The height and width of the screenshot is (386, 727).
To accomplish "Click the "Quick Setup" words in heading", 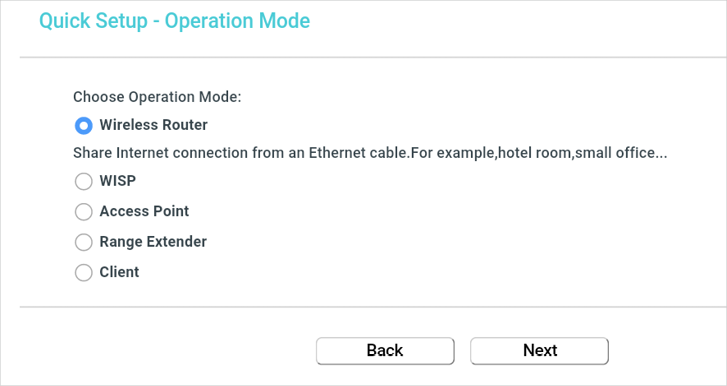I will (93, 22).
